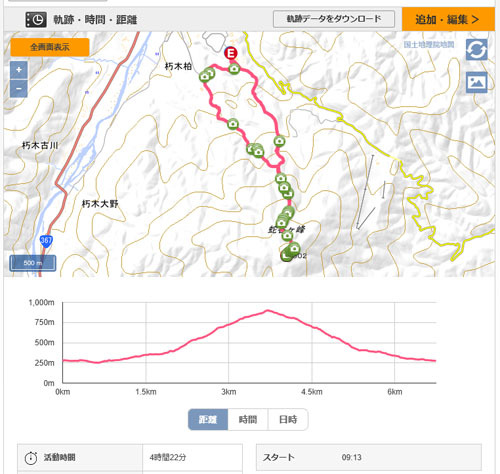500x474 pixels.
Task: Zoom in the map with plus button
Action: click(x=19, y=70)
